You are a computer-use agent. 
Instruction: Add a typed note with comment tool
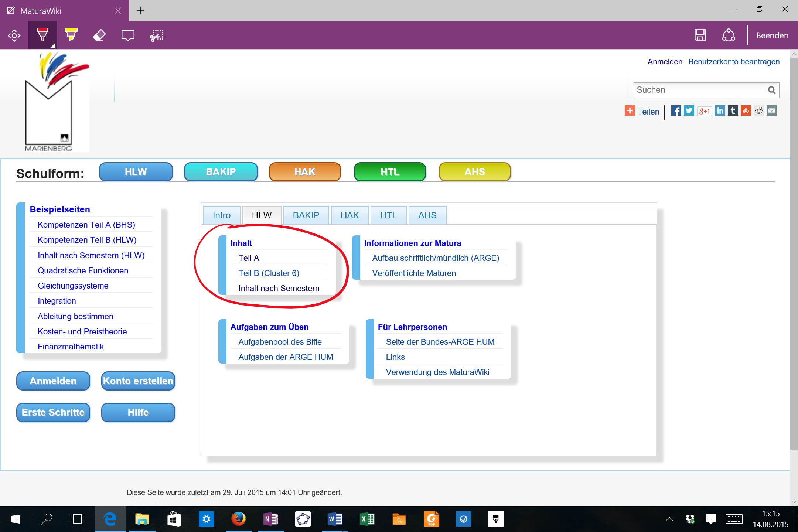(x=128, y=35)
